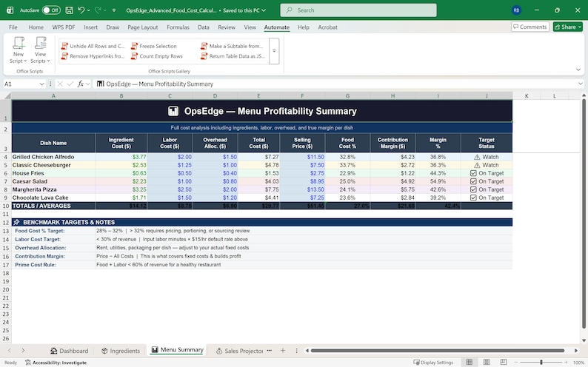This screenshot has height=367, width=588.
Task: Switch to the Dashboard sheet tab
Action: point(70,351)
